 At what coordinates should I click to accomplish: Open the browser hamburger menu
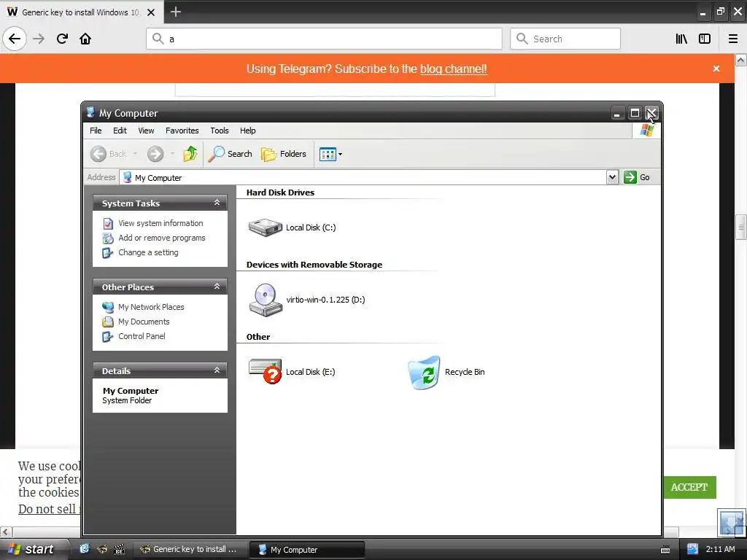[733, 39]
